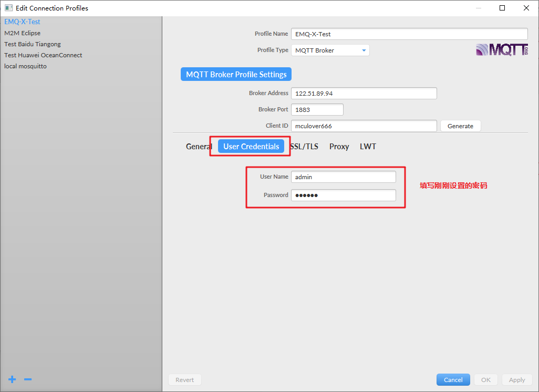539x392 pixels.
Task: Click Generate to create Client ID
Action: tap(460, 126)
